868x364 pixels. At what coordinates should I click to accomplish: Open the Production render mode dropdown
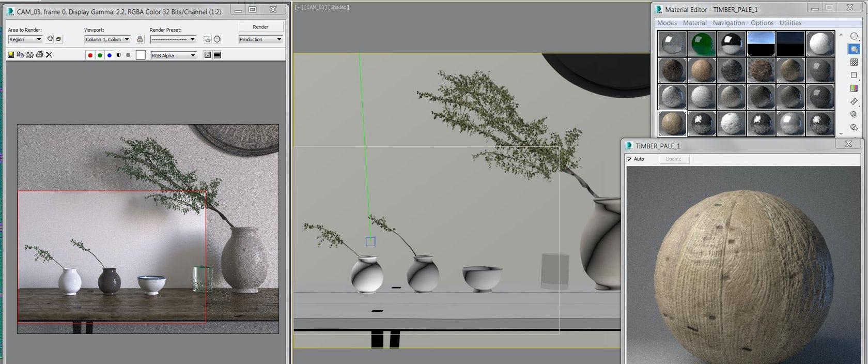point(261,39)
